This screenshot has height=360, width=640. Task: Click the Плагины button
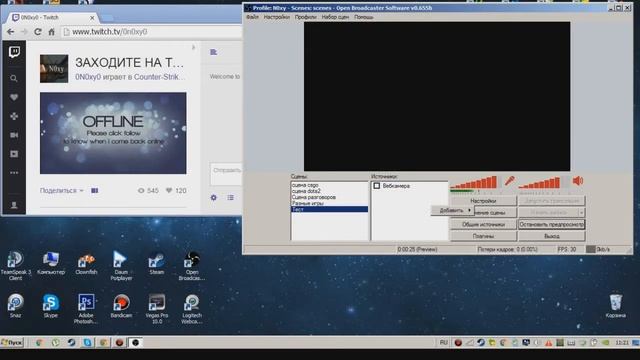(x=483, y=236)
